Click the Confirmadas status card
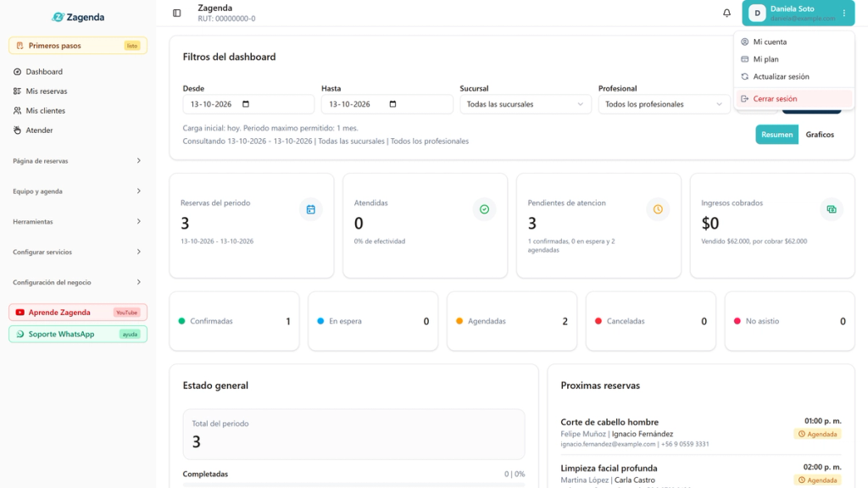Screen dimensions: 868x488 pyautogui.click(x=234, y=321)
